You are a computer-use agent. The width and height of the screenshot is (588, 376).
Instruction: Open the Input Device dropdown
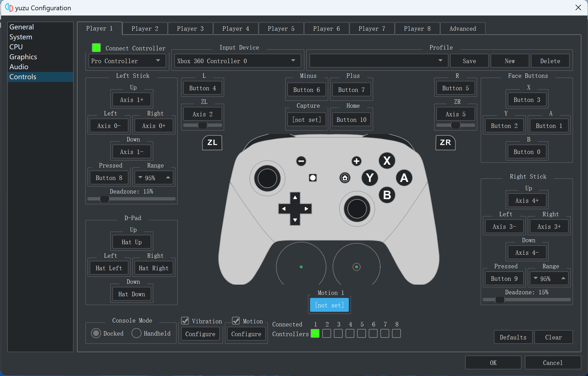(237, 61)
